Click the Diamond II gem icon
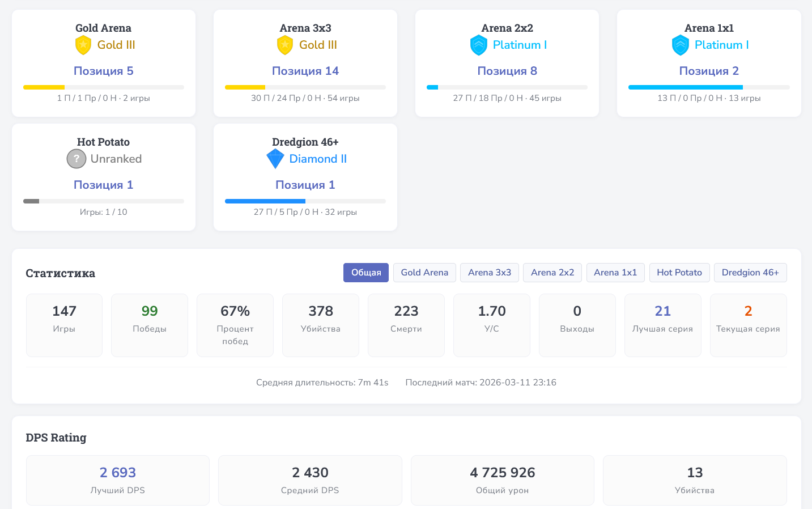The image size is (812, 509). click(x=275, y=159)
